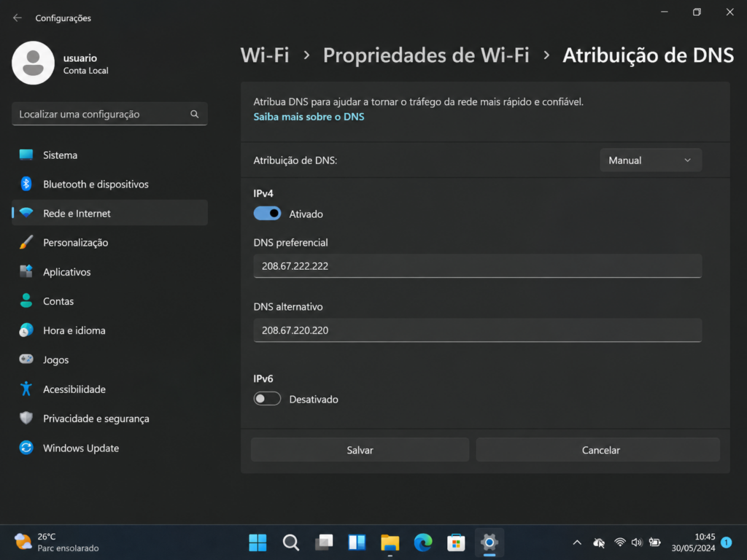Open Jogos settings category

109,359
